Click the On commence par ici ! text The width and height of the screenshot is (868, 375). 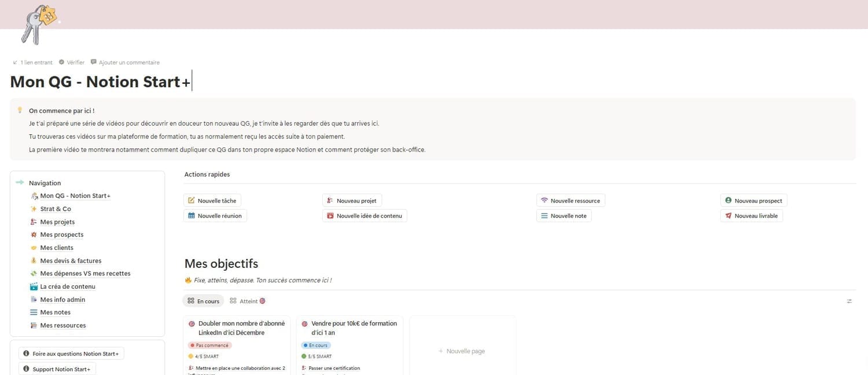pyautogui.click(x=62, y=111)
